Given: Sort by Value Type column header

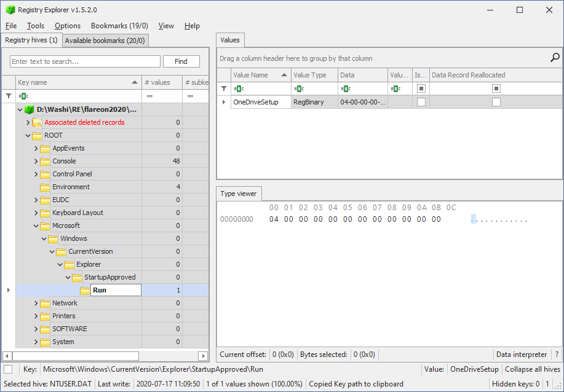Looking at the screenshot, I should [314, 75].
